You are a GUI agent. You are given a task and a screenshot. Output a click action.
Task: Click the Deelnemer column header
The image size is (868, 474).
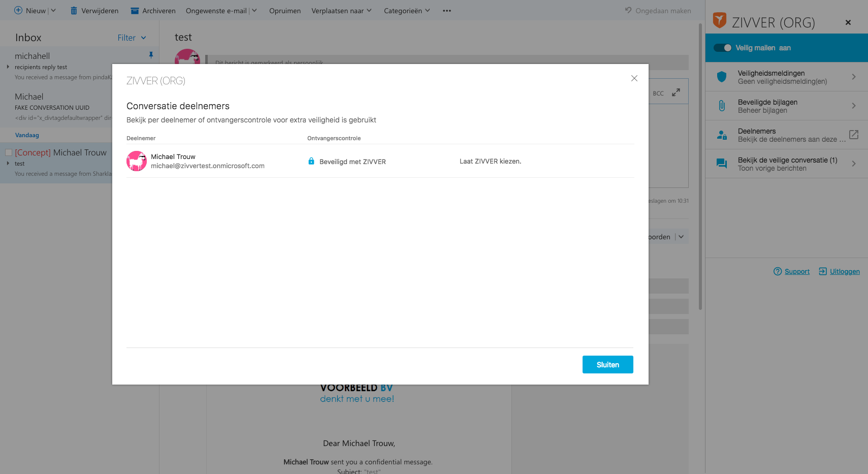tap(141, 138)
